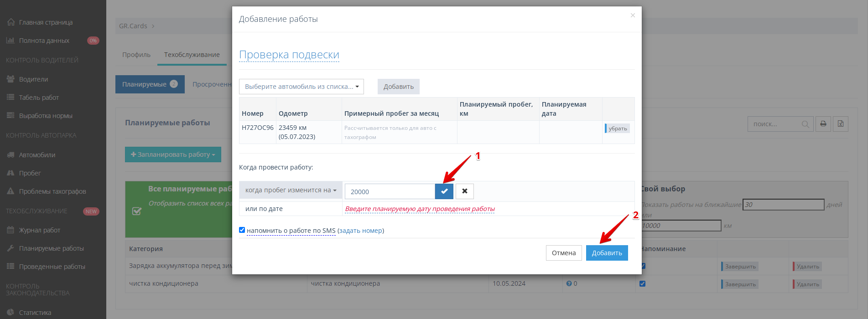This screenshot has width=868, height=319.
Task: Open Водители in sidebar
Action: coord(33,79)
